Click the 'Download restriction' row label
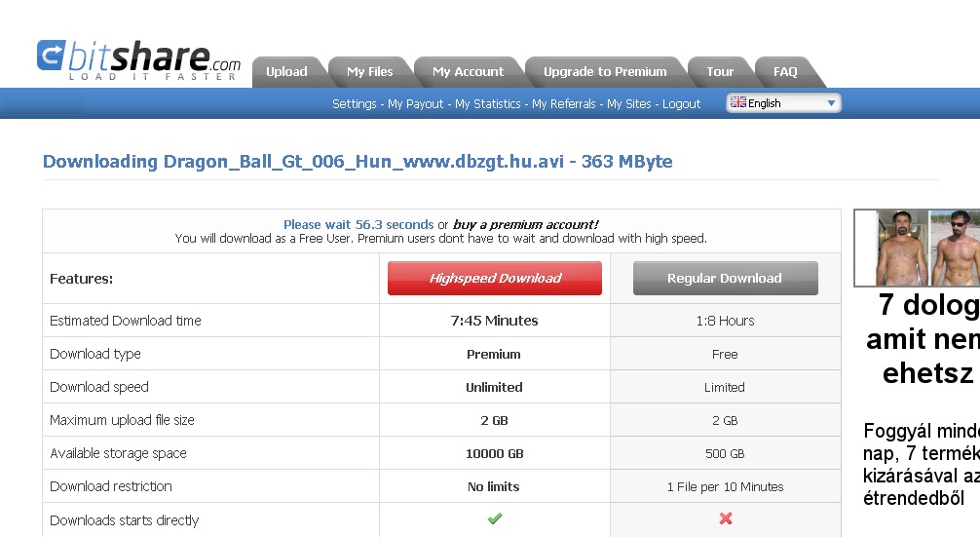The width and height of the screenshot is (980, 537). coord(111,486)
